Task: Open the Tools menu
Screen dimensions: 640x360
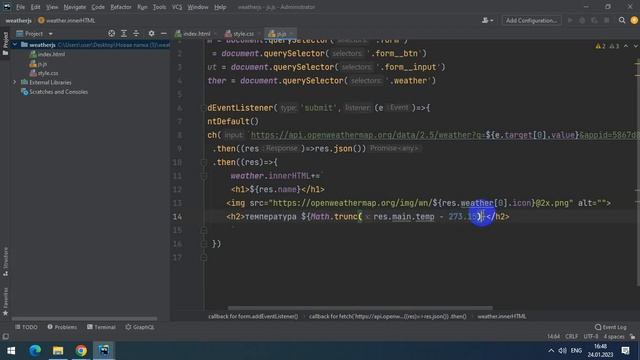Action: [x=159, y=7]
